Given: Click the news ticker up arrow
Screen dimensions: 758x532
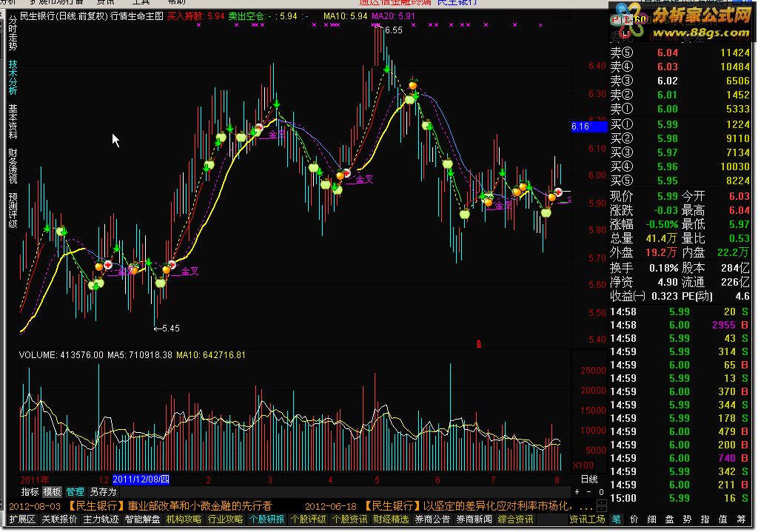Looking at the screenshot, I should click(x=602, y=503).
